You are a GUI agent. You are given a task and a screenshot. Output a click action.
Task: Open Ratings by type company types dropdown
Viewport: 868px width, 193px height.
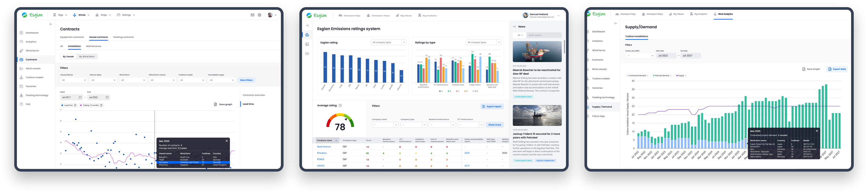tap(483, 43)
